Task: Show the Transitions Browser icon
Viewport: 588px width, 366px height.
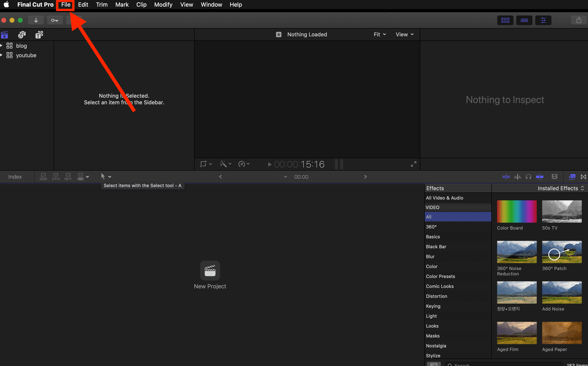Action: click(x=583, y=177)
